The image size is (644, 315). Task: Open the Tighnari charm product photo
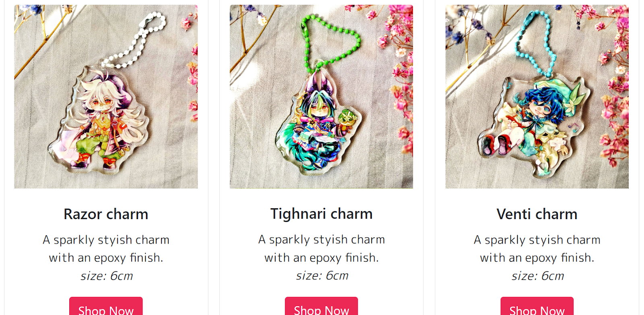pos(321,97)
